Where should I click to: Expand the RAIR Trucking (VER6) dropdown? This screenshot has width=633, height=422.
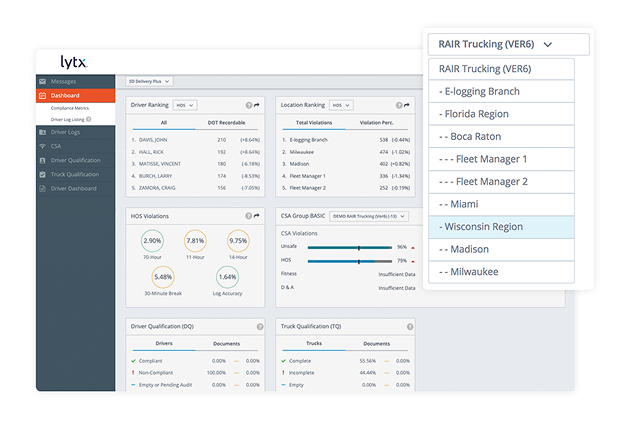pos(508,44)
